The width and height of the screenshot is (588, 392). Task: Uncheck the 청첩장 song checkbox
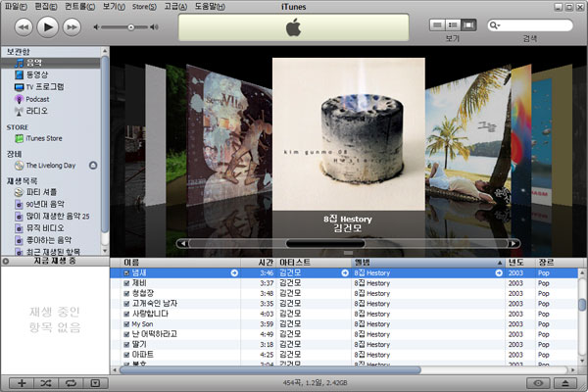126,293
